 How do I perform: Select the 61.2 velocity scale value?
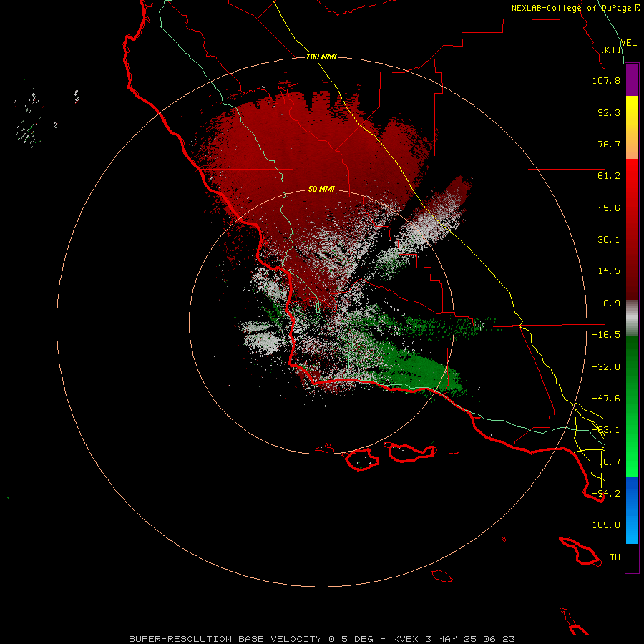609,176
